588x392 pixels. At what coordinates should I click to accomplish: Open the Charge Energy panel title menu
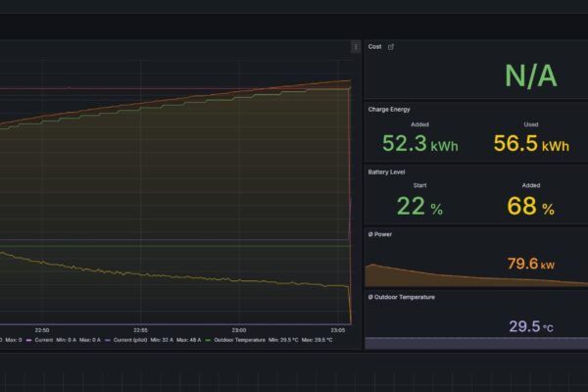[390, 109]
